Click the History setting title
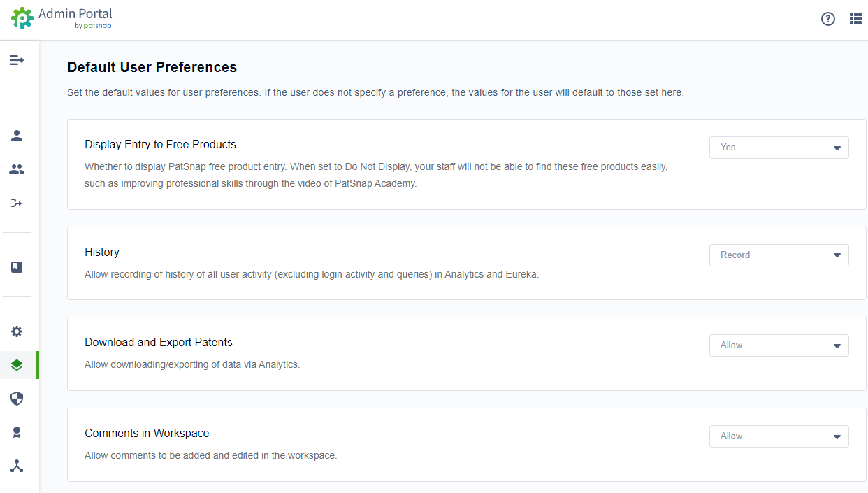Viewport: 868px width, 493px height. (102, 252)
